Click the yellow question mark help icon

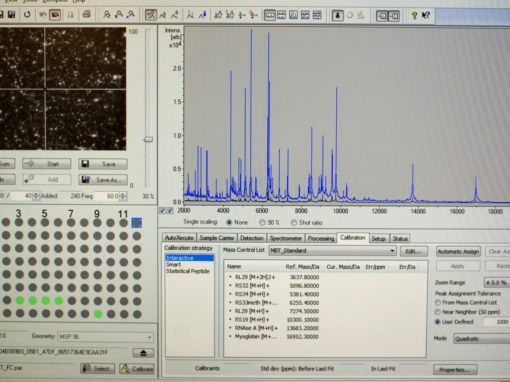point(414,15)
